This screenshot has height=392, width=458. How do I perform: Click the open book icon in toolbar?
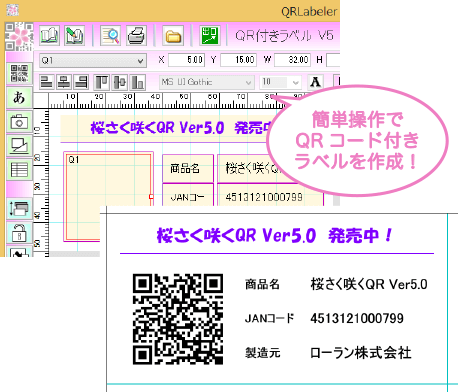pos(49,35)
